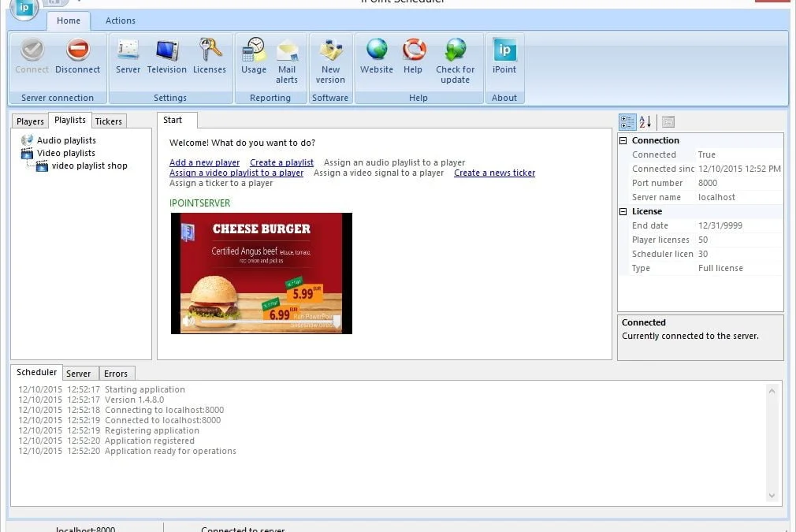Open the Website globe icon
The width and height of the screenshot is (796, 532).
click(x=377, y=50)
